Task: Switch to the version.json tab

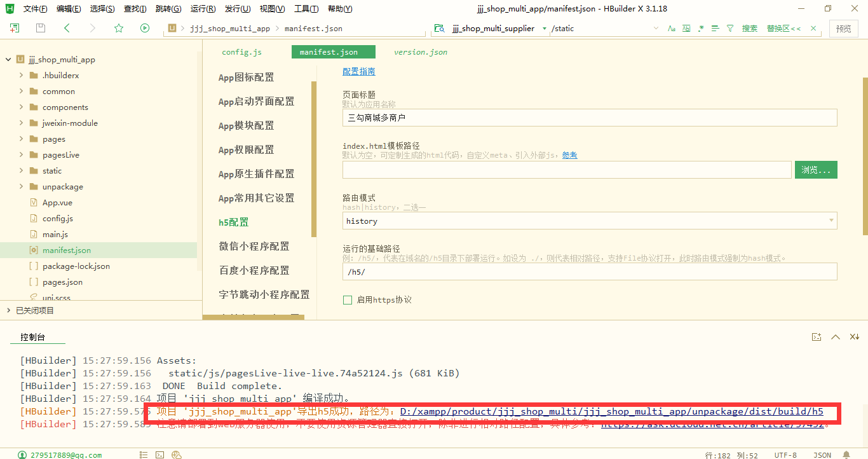Action: tap(421, 52)
